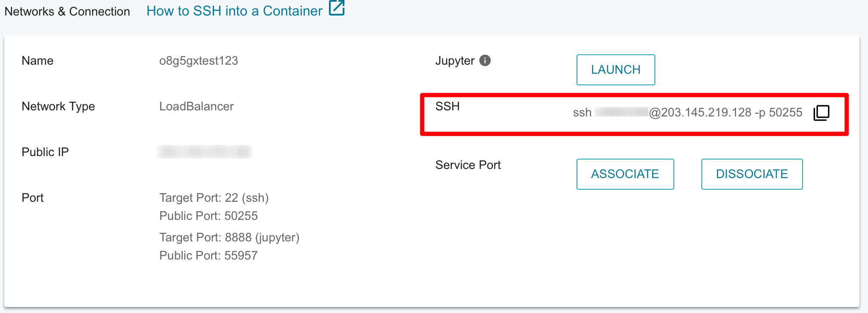The image size is (868, 313).
Task: Click the LoadBalancer network type value
Action: (x=196, y=106)
